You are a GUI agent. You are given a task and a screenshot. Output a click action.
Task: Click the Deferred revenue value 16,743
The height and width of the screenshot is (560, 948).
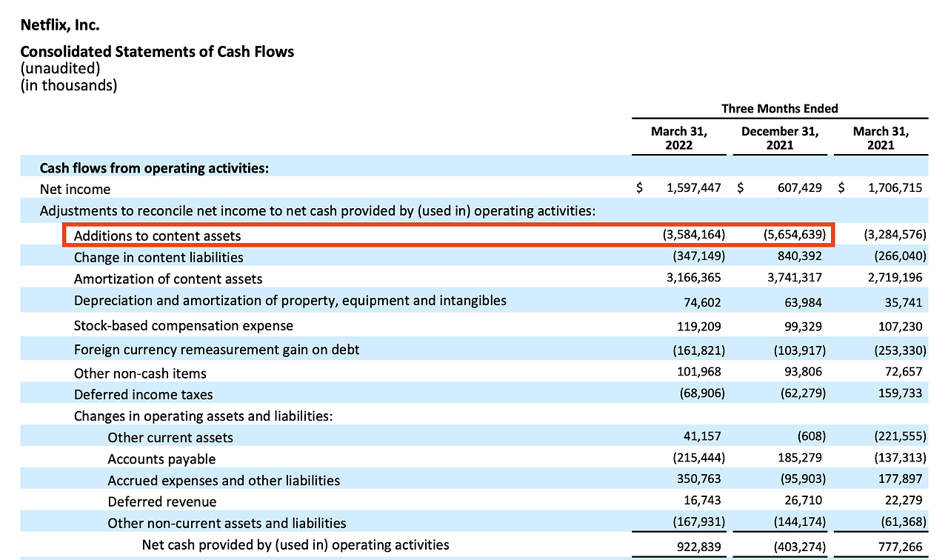(x=702, y=501)
